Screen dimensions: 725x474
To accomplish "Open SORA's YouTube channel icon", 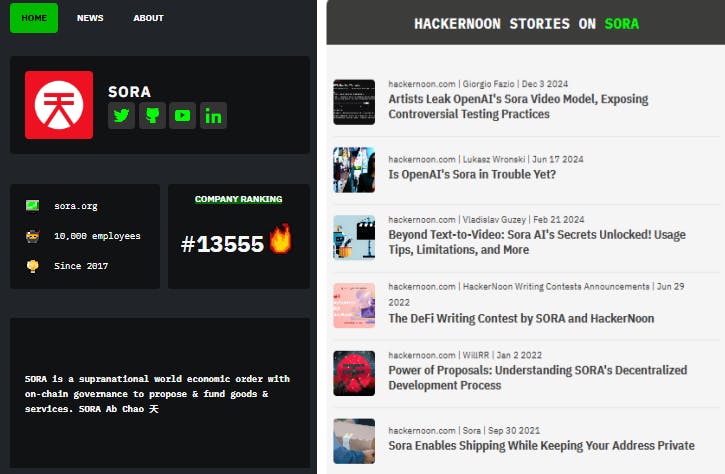I will click(x=182, y=116).
